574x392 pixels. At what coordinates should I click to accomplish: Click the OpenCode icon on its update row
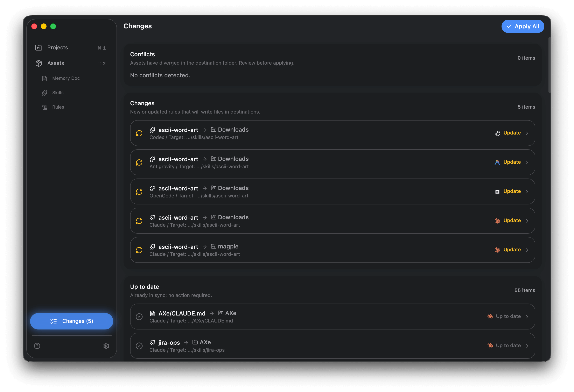pos(497,191)
